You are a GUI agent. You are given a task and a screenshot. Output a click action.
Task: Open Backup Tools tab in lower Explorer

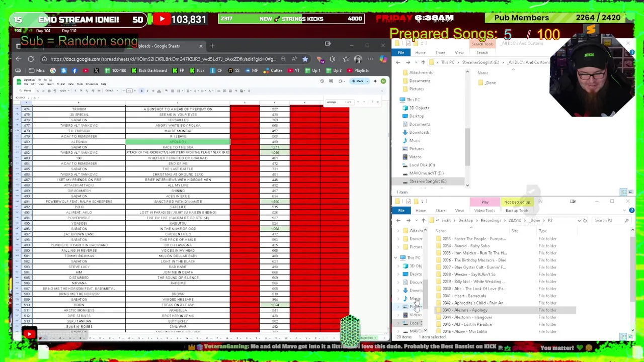517,211
